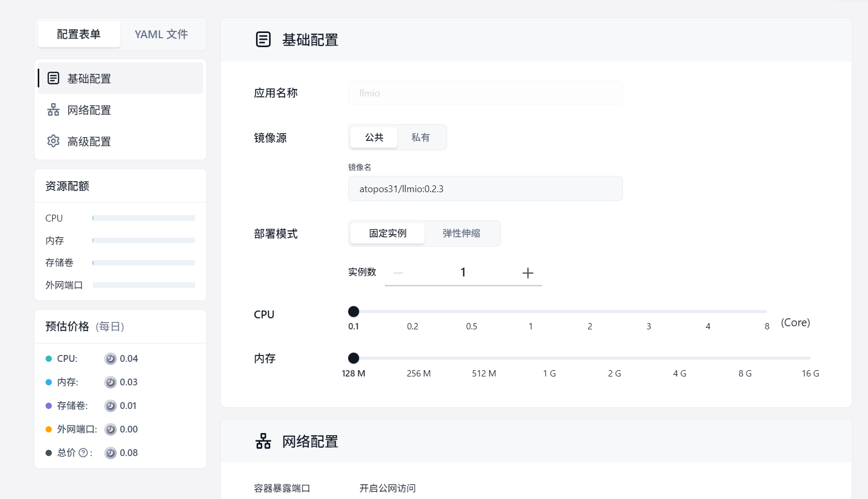
Task: Select 私有 image source option
Action: pos(420,137)
